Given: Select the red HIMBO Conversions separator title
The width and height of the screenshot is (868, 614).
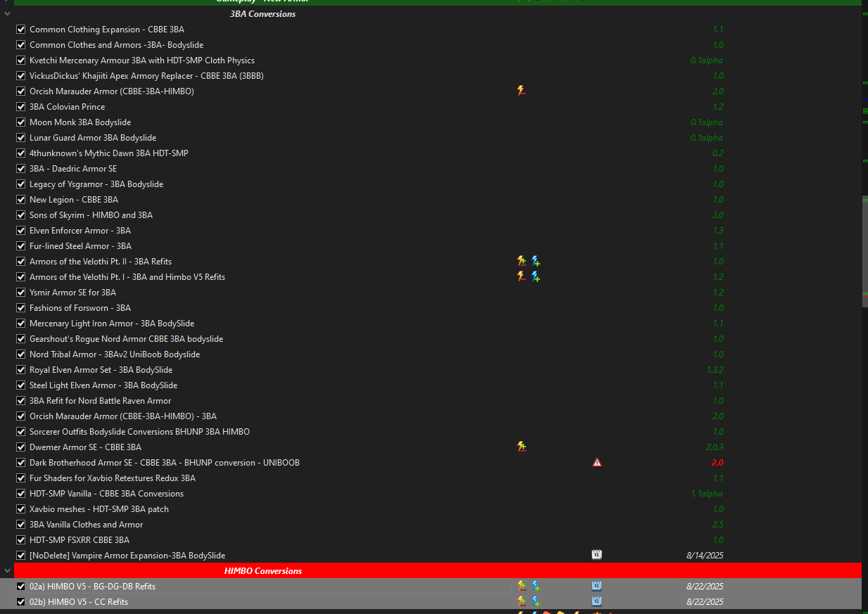Looking at the screenshot, I should (263, 571).
